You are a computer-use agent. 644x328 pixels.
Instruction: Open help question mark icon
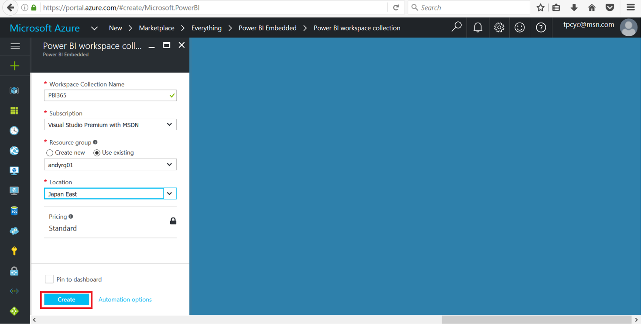tap(541, 28)
